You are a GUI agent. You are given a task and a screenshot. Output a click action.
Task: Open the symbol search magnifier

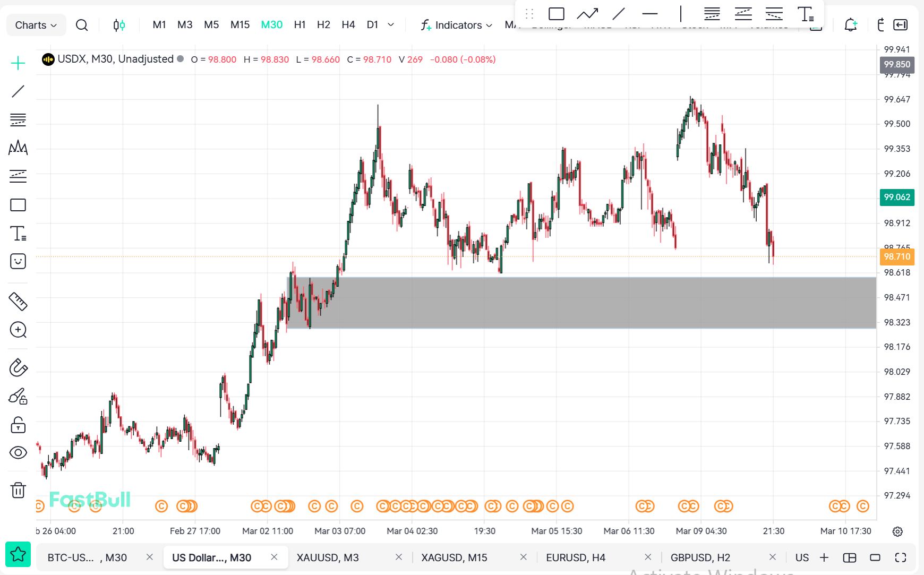point(82,25)
